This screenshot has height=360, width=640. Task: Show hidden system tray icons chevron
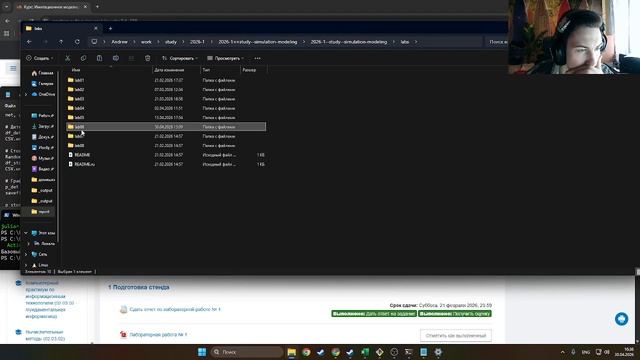(x=562, y=352)
